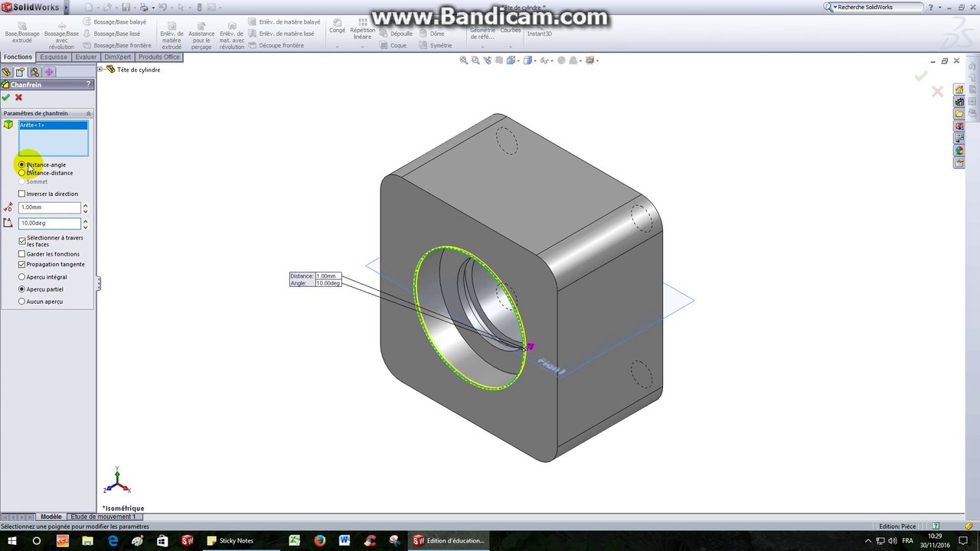
Task: Click the Windows Start button
Action: (x=11, y=540)
